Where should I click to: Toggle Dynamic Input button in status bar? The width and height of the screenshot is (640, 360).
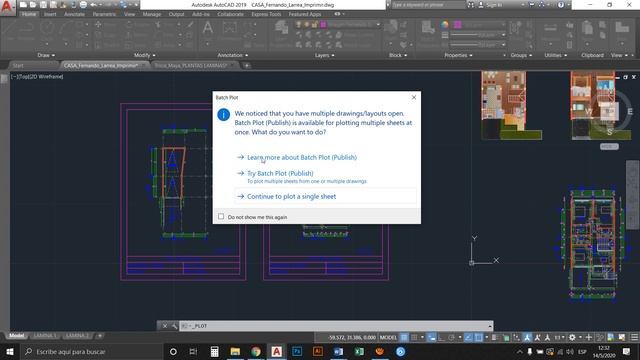pos(431,337)
